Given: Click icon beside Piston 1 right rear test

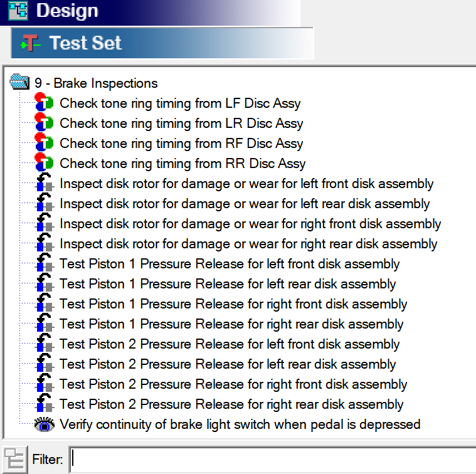Looking at the screenshot, I should coord(44,324).
